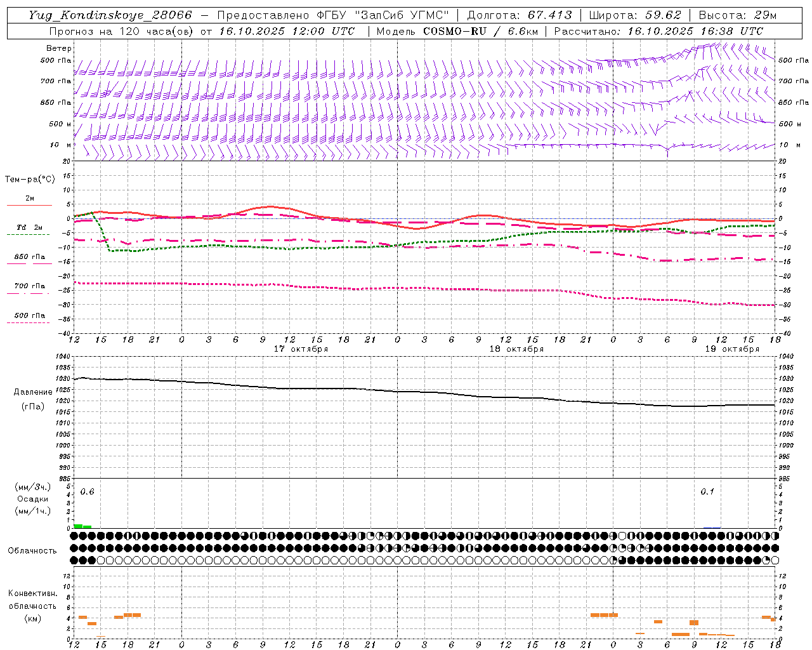
Task: Click the Td 2м dew point legend entry
Action: (30, 227)
